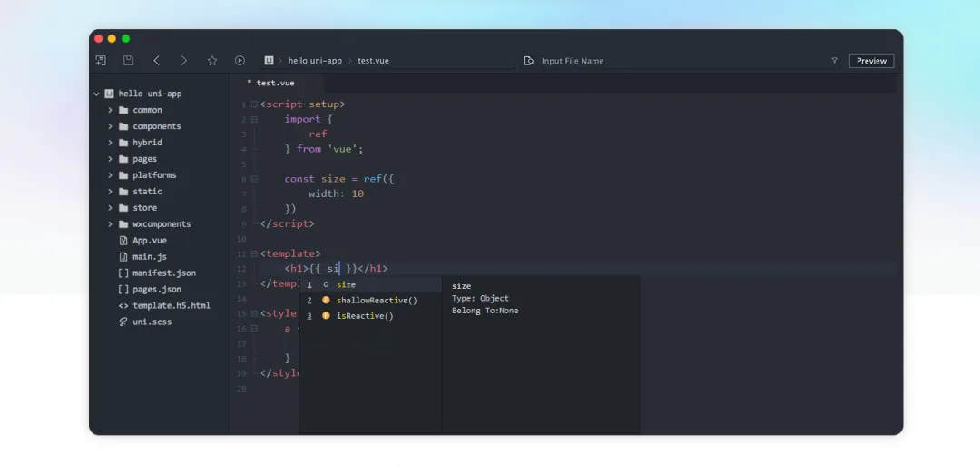Click the 'ref' import on line 3
The image size is (980, 466).
318,134
